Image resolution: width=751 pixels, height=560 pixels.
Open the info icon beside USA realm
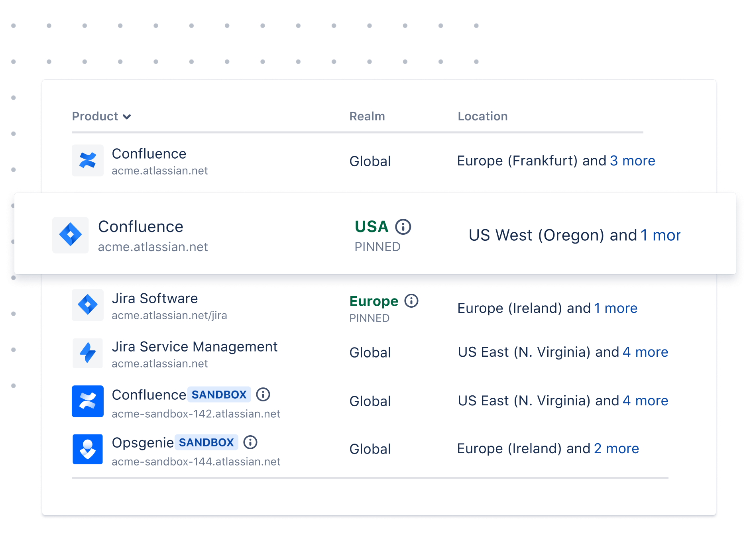[402, 227]
